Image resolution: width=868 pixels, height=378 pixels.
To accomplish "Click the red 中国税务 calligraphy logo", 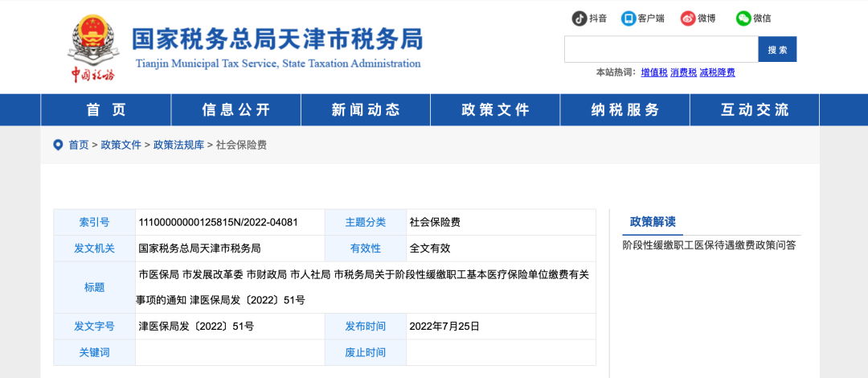I will [92, 74].
